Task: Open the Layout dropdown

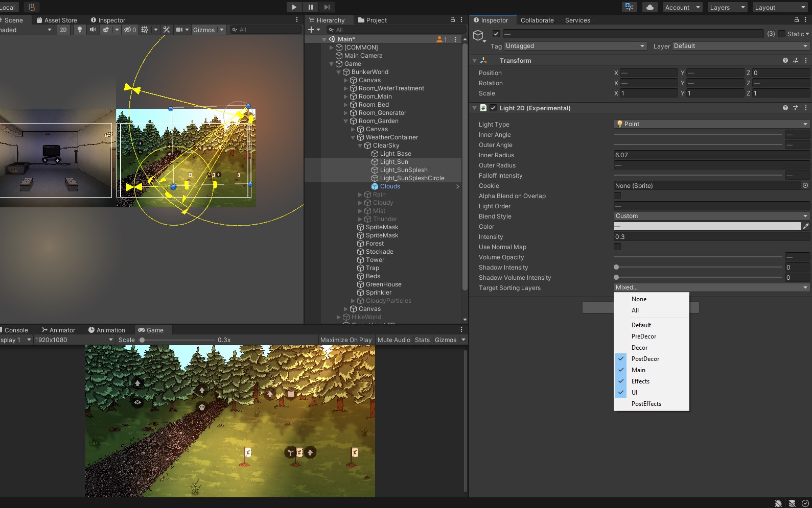Action: pos(780,7)
